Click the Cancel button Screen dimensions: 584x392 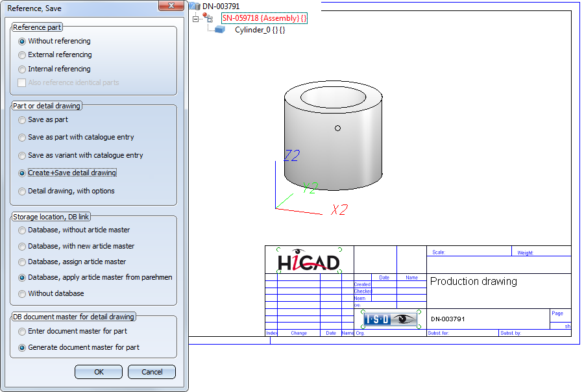click(x=152, y=372)
